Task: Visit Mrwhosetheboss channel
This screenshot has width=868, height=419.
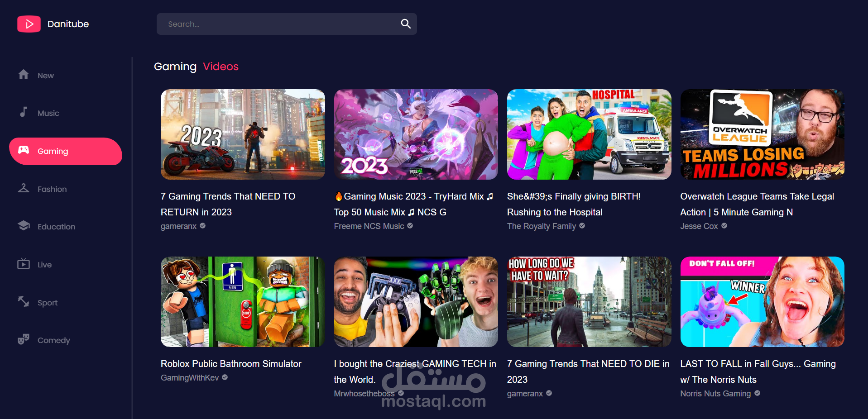Action: click(x=364, y=393)
